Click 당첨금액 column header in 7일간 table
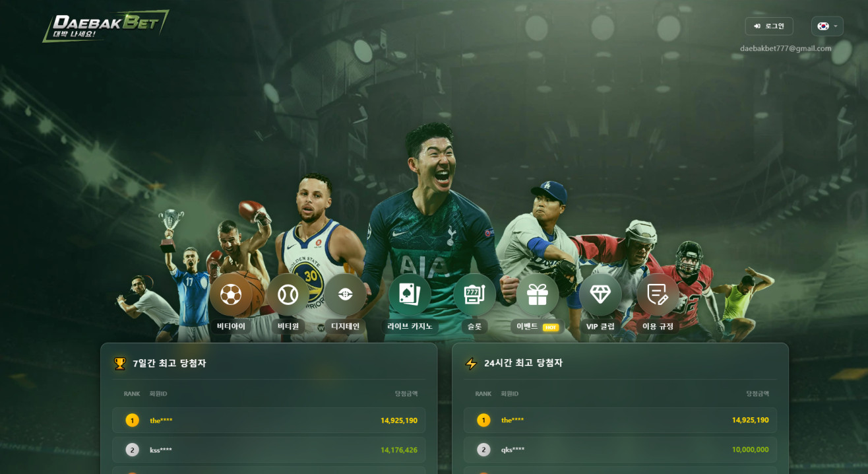868x474 pixels. pyautogui.click(x=406, y=393)
